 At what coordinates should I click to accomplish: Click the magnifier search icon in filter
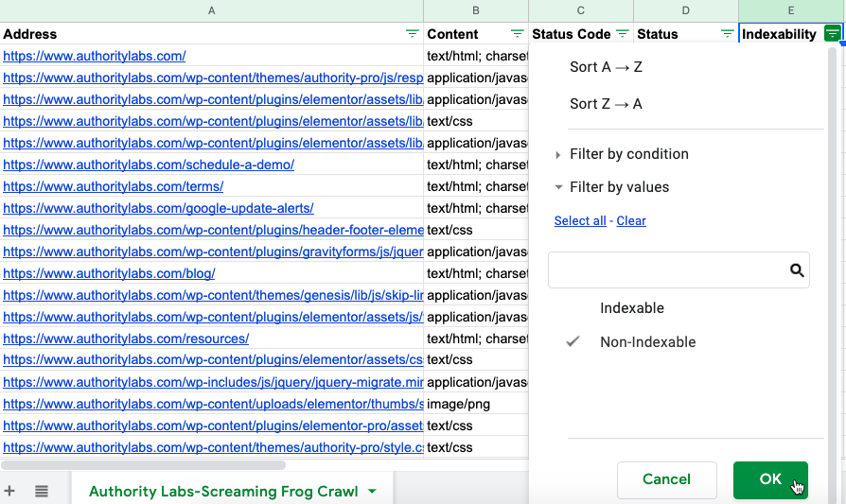pyautogui.click(x=797, y=270)
